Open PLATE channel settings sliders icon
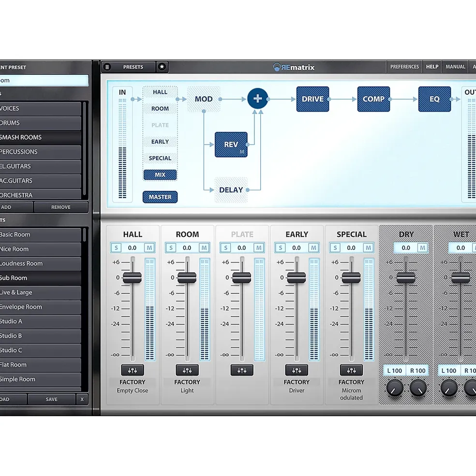This screenshot has height=476, width=476. coord(242,370)
